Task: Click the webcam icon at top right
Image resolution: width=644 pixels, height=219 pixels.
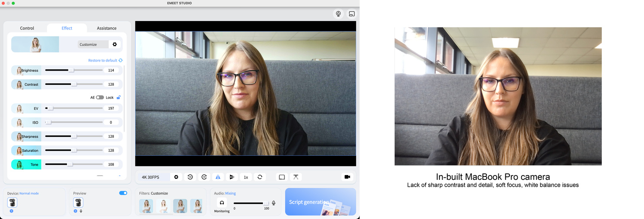Action: 339,14
